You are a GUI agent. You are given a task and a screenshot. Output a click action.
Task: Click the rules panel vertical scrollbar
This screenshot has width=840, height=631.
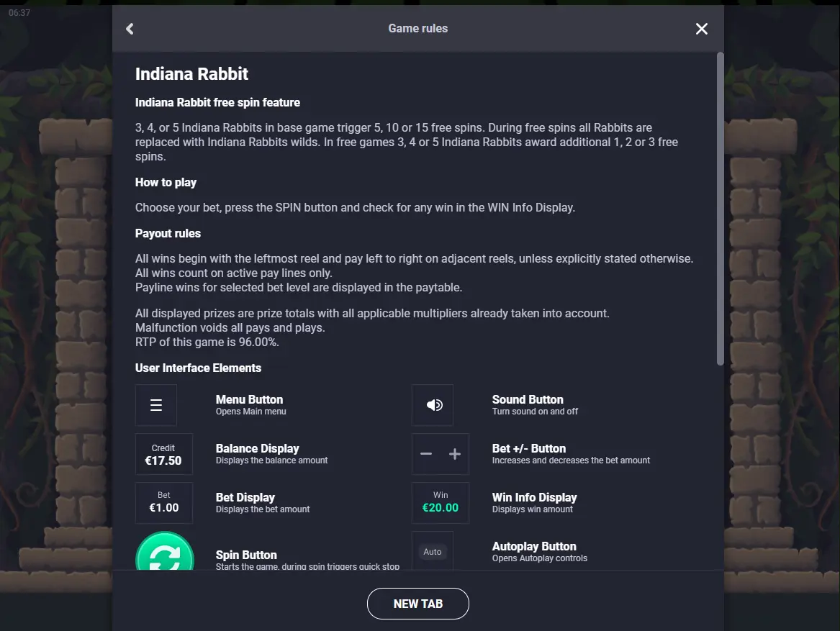tap(720, 209)
